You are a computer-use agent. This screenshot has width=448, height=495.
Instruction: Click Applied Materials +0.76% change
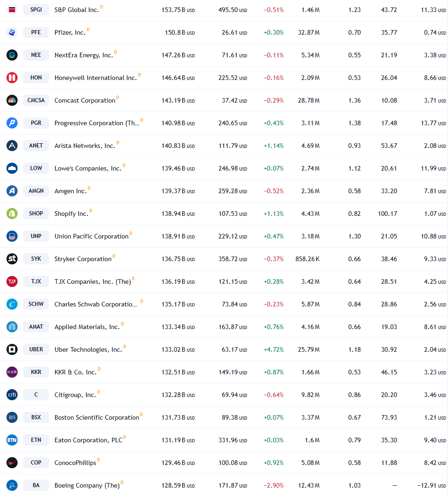click(x=274, y=327)
